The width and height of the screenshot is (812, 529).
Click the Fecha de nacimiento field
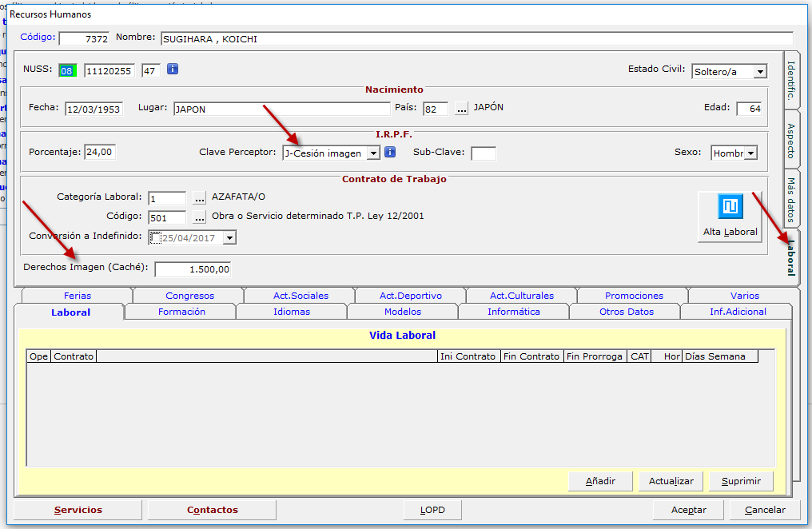click(94, 109)
